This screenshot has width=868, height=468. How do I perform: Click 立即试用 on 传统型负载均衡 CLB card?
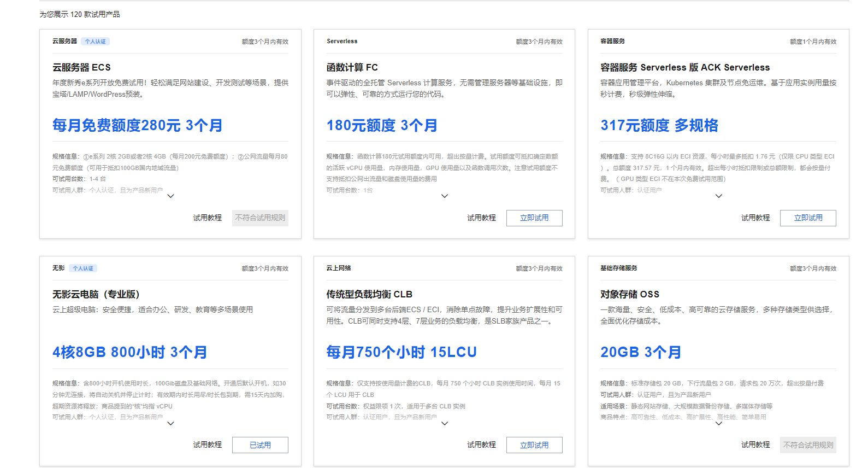(534, 445)
